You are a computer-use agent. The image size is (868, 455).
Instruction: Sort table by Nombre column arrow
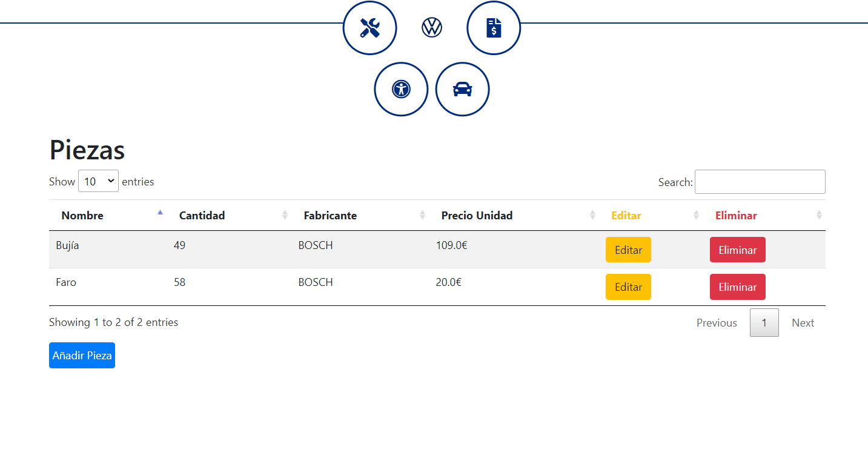coord(160,213)
